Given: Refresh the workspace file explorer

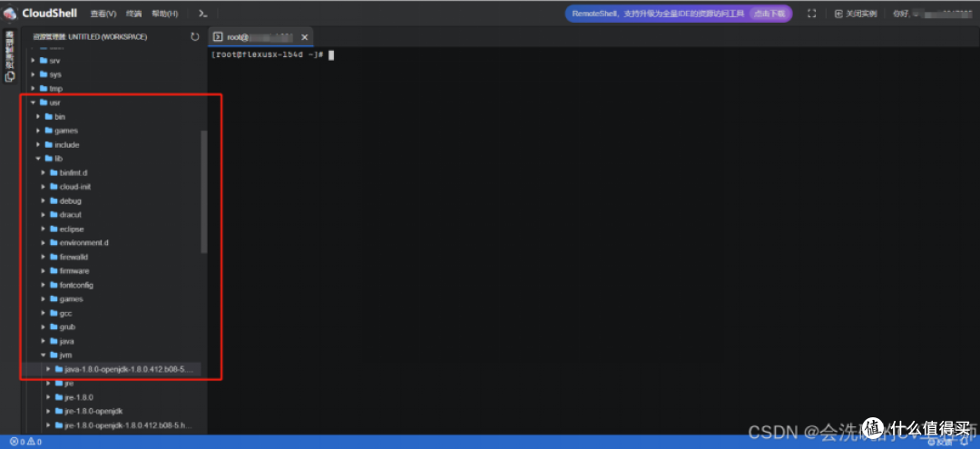Looking at the screenshot, I should point(195,37).
